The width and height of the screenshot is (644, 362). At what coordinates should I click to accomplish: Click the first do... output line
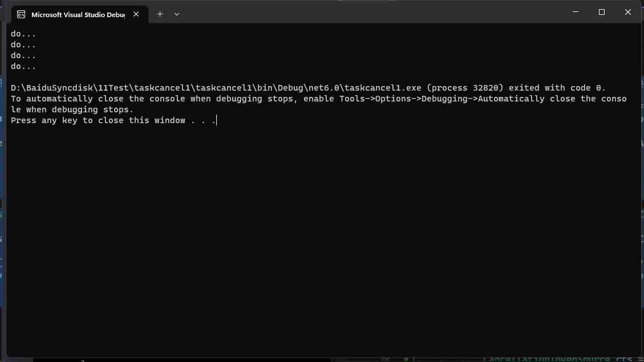point(23,34)
